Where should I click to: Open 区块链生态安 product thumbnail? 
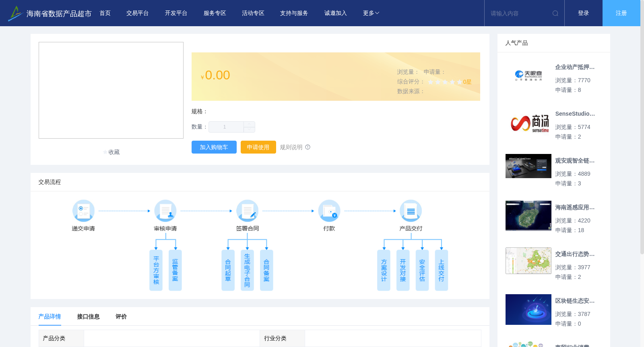click(528, 310)
